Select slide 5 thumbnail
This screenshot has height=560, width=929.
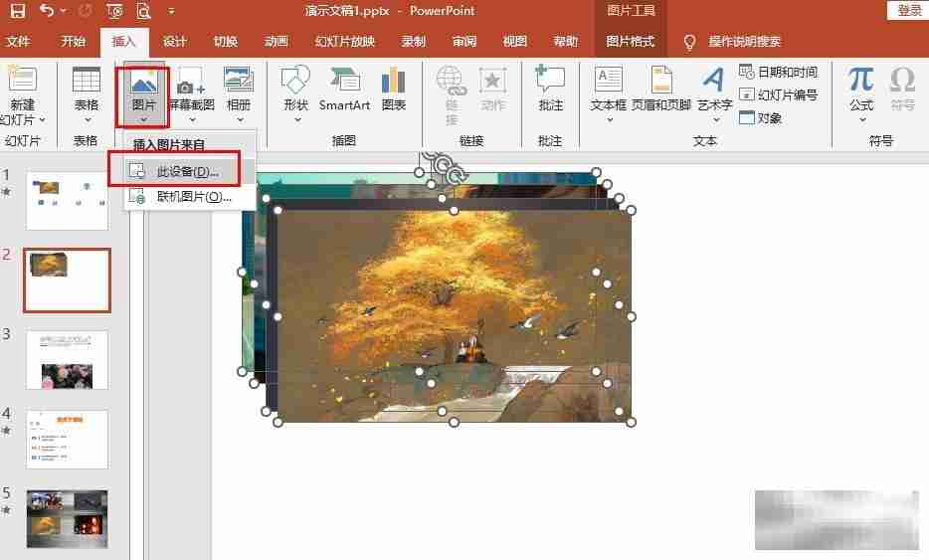tap(67, 517)
